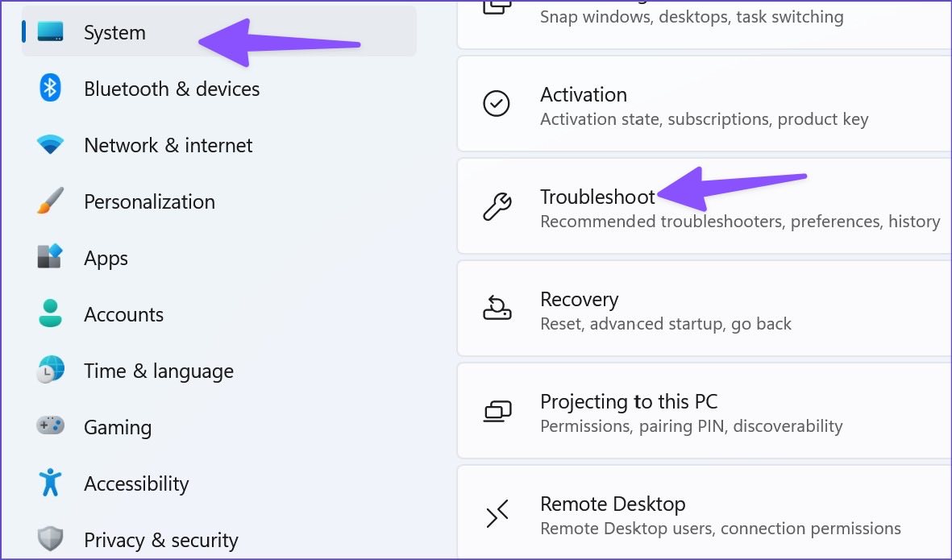Open Remote Desktop settings
The image size is (952, 560).
[705, 512]
